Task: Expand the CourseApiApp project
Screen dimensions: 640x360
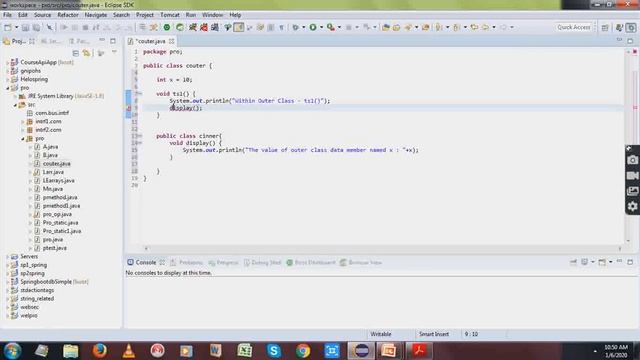Action: click(x=8, y=62)
